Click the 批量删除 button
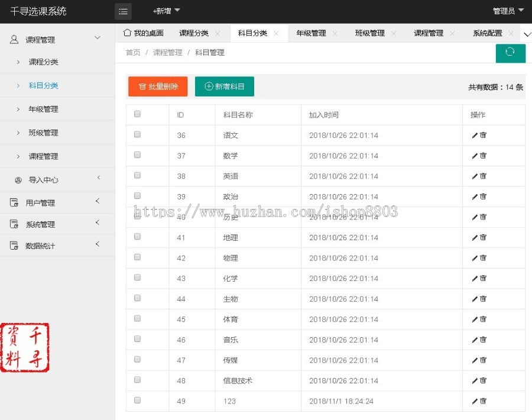Viewport: 532px width, 420px height. pos(157,86)
